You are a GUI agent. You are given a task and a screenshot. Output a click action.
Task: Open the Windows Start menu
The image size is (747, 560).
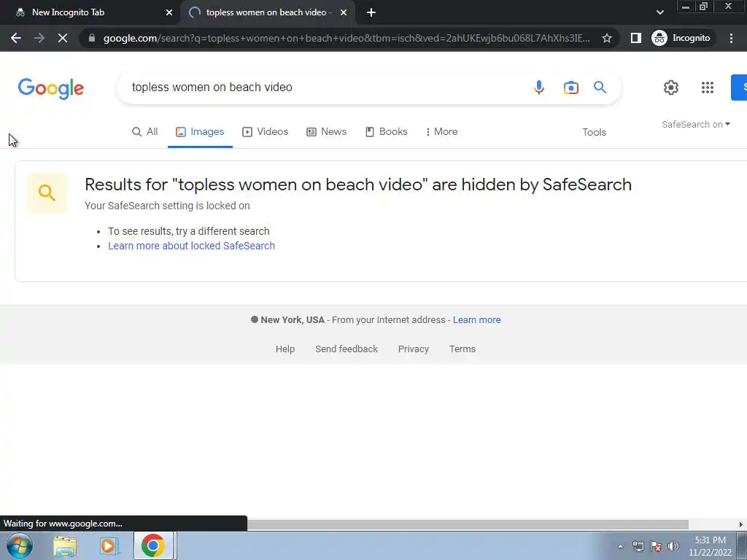tap(20, 545)
